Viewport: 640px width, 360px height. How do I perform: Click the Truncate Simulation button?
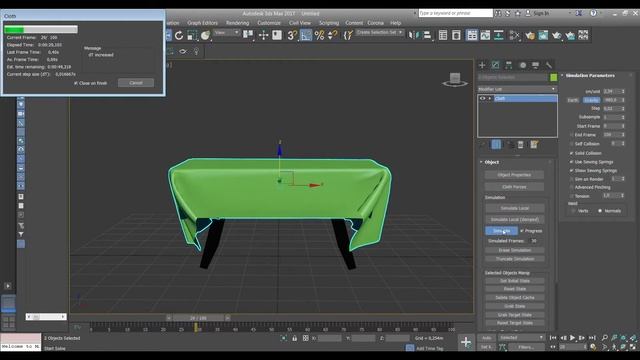click(x=515, y=259)
